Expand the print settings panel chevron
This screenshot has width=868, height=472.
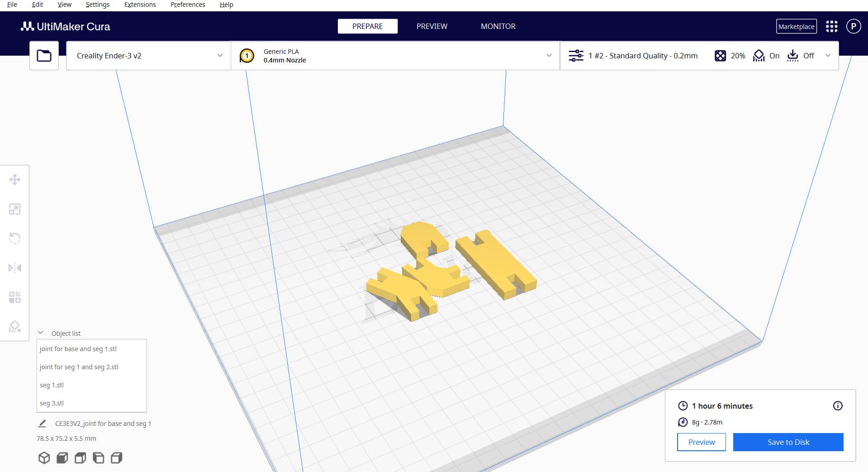click(828, 56)
